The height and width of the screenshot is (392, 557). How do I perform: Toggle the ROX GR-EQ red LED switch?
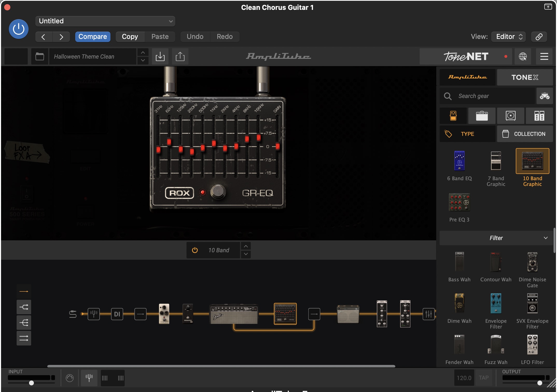click(x=203, y=192)
